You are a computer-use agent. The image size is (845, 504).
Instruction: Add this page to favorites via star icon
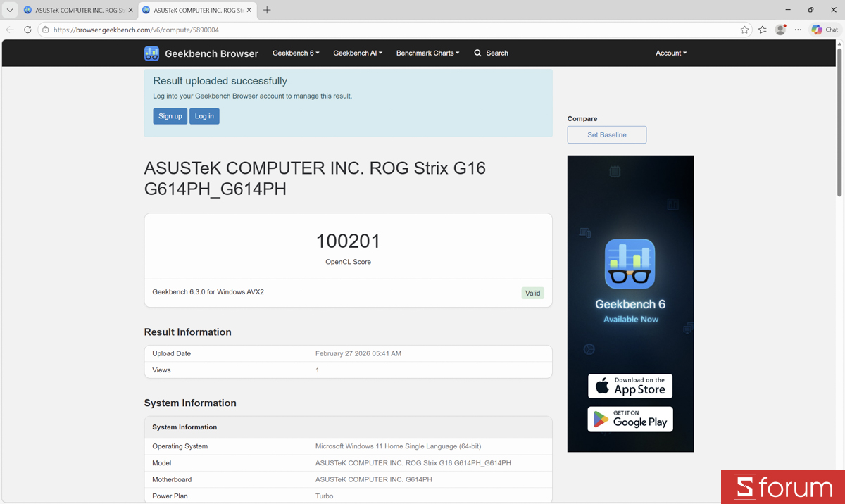click(x=744, y=30)
